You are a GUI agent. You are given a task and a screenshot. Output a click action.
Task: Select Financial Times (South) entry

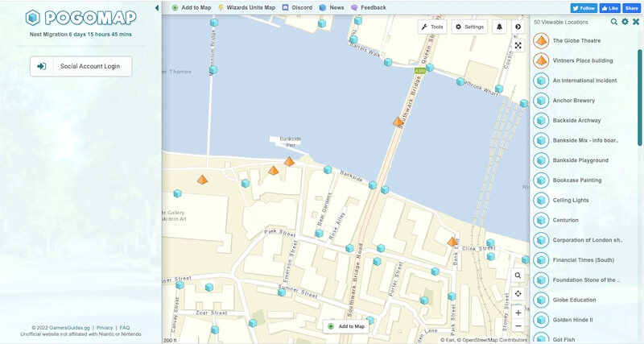584,260
